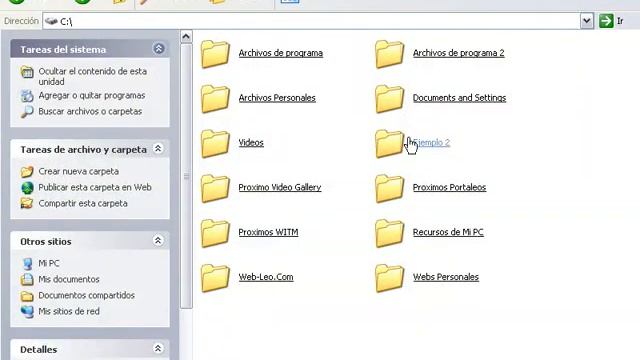Select the Web-Leo.Com folder icon

215,278
